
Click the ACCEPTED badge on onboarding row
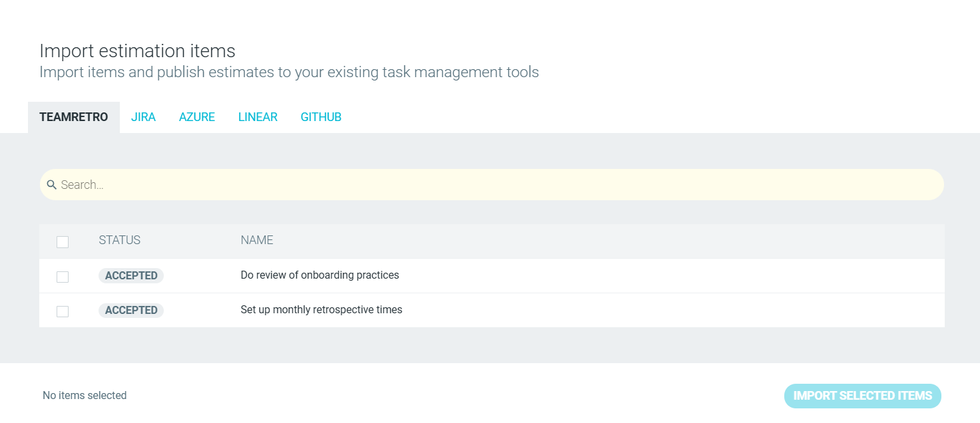coord(131,275)
